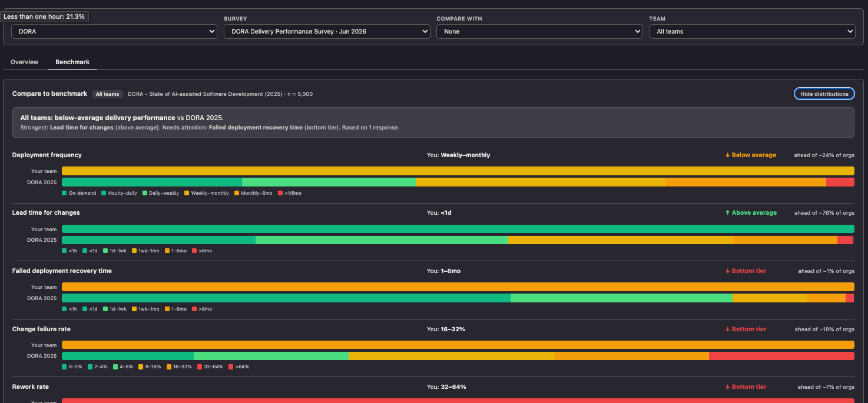This screenshot has width=868, height=403.
Task: Click the 1–6mo legend swatch under recovery time
Action: (x=167, y=309)
